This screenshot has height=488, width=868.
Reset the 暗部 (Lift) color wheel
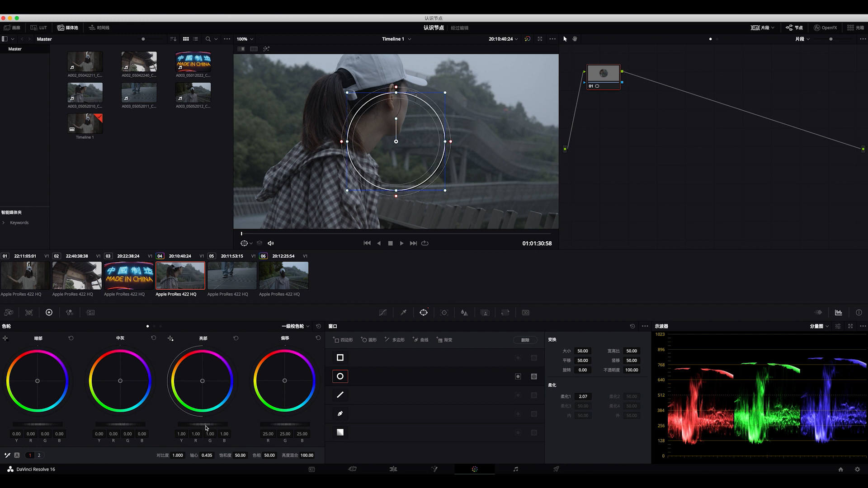[71, 338]
